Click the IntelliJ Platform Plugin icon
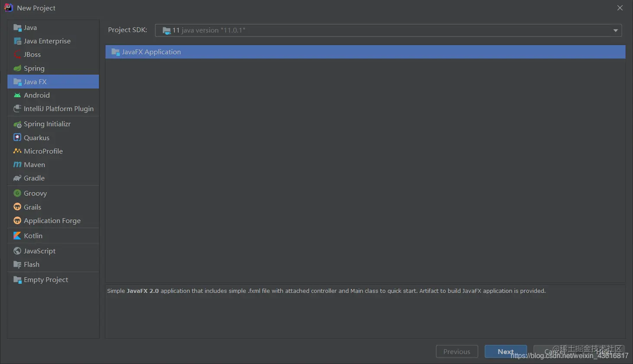This screenshot has width=633, height=364. coord(17,109)
